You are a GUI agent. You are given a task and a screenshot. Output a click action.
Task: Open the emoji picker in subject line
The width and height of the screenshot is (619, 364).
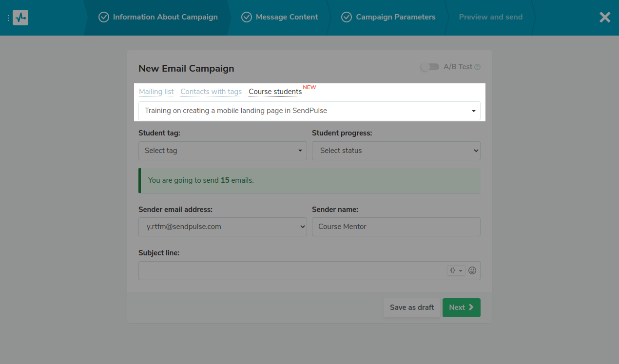472,270
